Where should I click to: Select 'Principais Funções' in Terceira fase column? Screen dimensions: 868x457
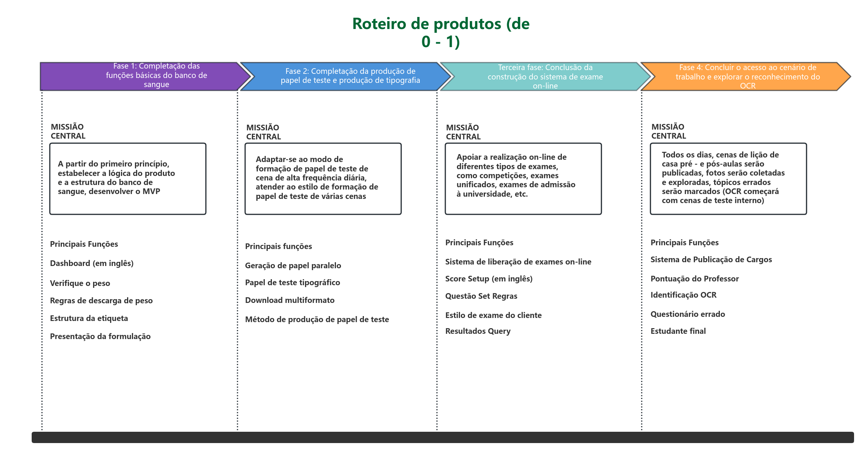(479, 243)
